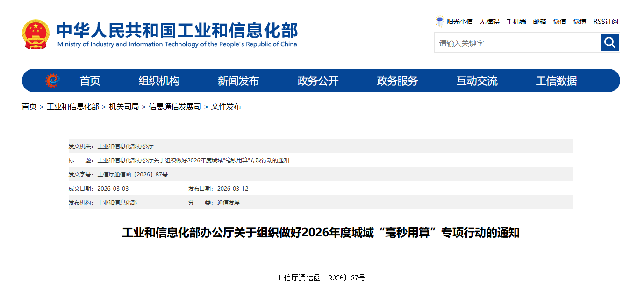The width and height of the screenshot is (644, 286).
Task: Open the 微博 link in header
Action: coord(580,22)
